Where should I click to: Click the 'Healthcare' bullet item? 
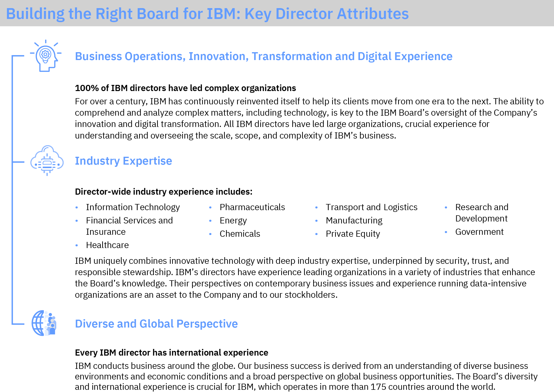107,245
